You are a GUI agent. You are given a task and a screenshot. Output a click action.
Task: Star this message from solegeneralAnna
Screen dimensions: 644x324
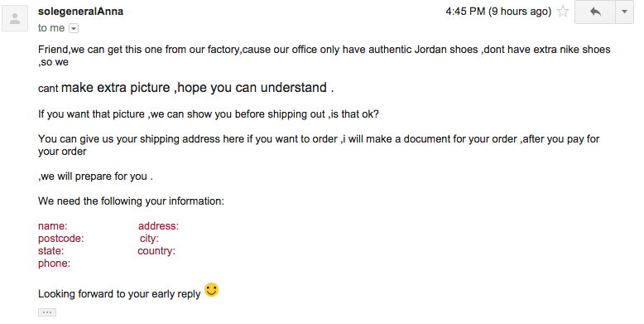(x=563, y=12)
